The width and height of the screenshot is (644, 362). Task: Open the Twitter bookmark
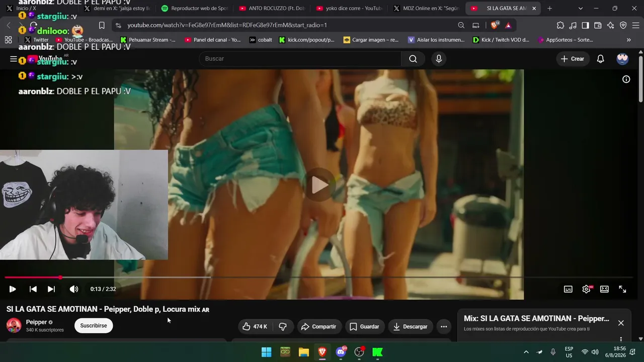pos(36,40)
